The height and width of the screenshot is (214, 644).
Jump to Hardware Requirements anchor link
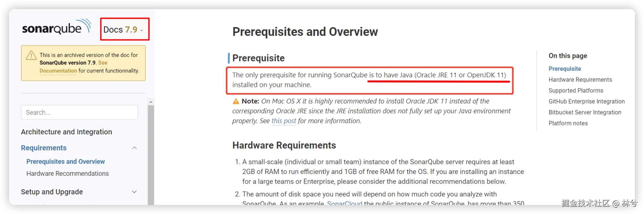[x=580, y=80]
